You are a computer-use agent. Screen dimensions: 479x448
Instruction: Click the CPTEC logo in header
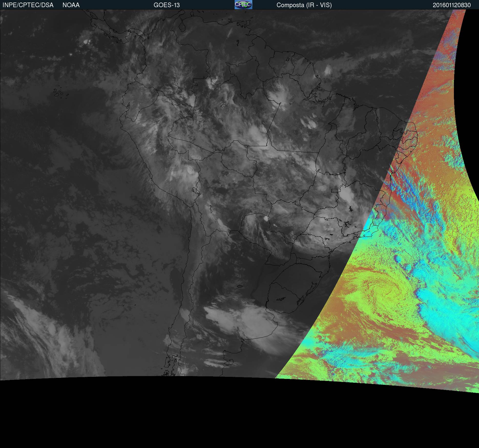243,5
